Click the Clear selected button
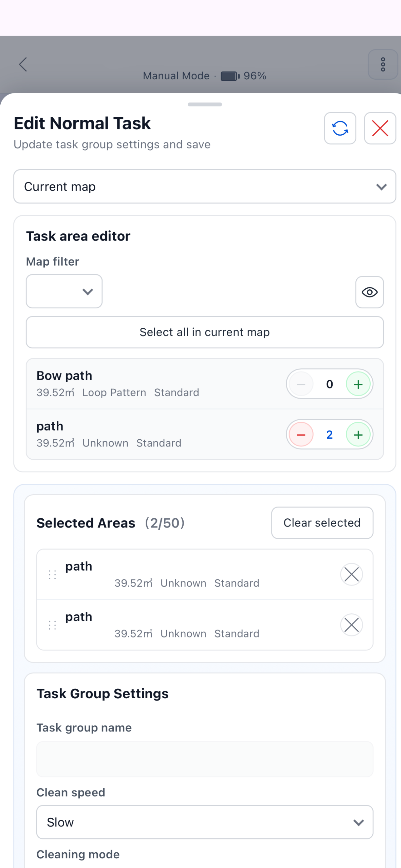The width and height of the screenshot is (401, 868). click(322, 523)
